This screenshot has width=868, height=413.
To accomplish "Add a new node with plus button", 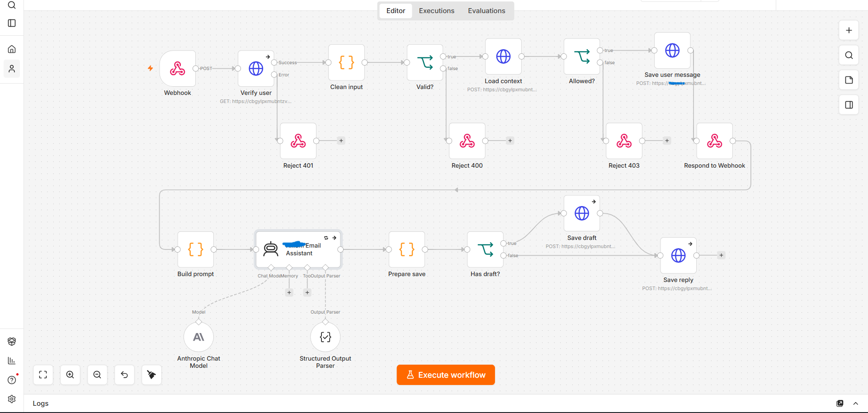I will click(849, 30).
